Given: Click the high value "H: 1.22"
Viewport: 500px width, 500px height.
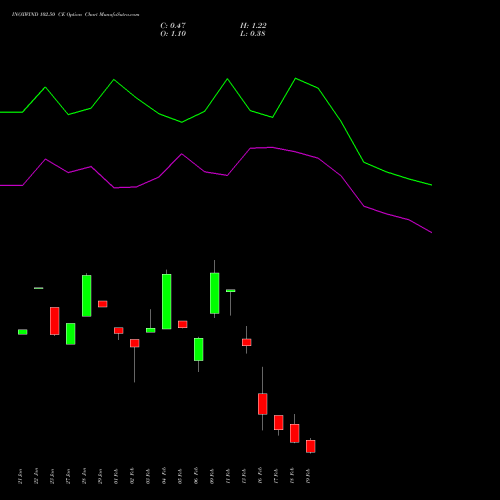Looking at the screenshot, I should [x=253, y=26].
